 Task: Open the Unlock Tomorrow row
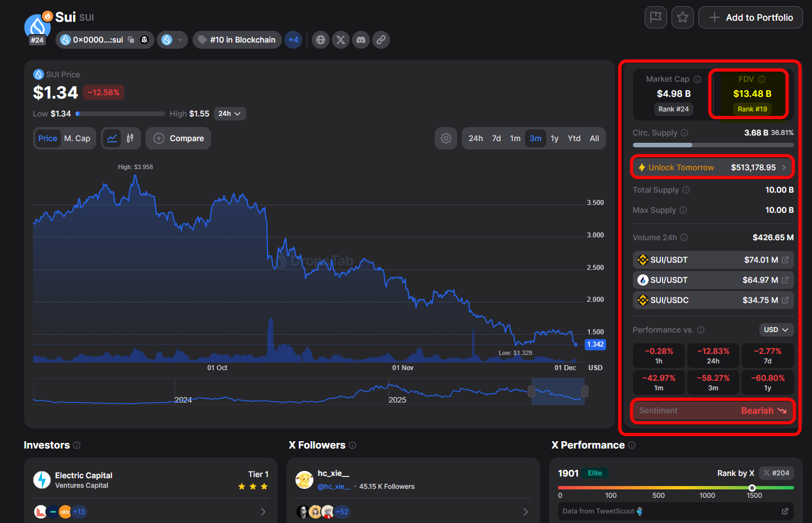pos(713,167)
